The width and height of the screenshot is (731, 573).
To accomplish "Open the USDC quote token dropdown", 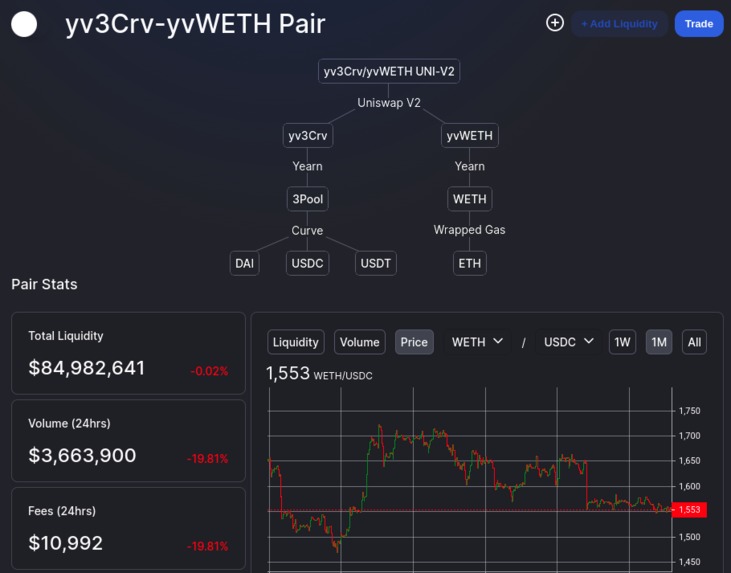I will tap(568, 342).
